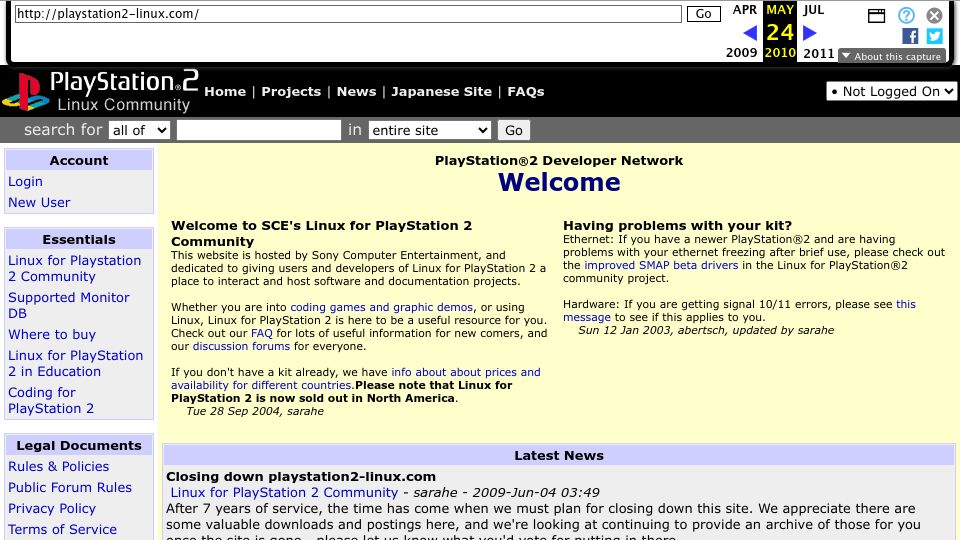Open the Not Logged On dropdown
The height and width of the screenshot is (540, 960).
[891, 91]
